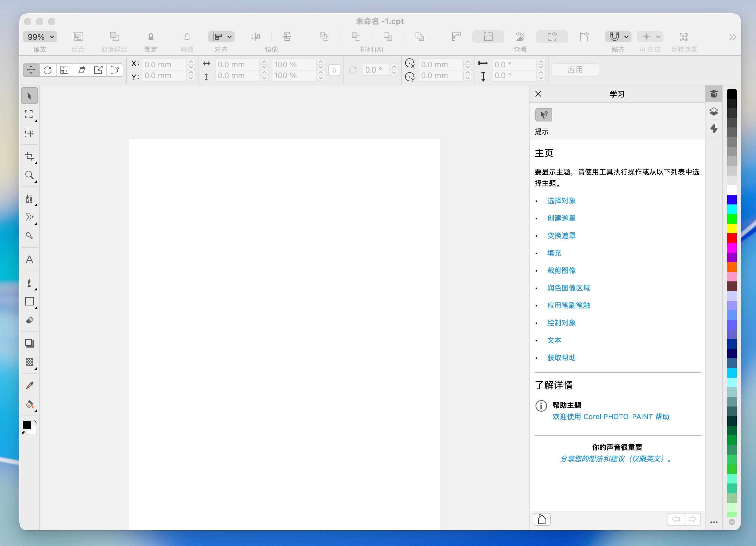
Task: Toggle the lock aspect ratio button
Action: (x=334, y=70)
